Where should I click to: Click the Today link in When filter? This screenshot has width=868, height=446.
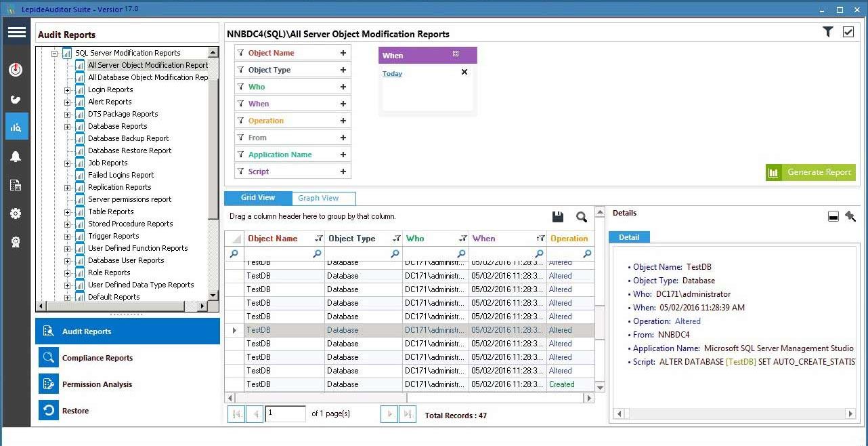click(392, 73)
